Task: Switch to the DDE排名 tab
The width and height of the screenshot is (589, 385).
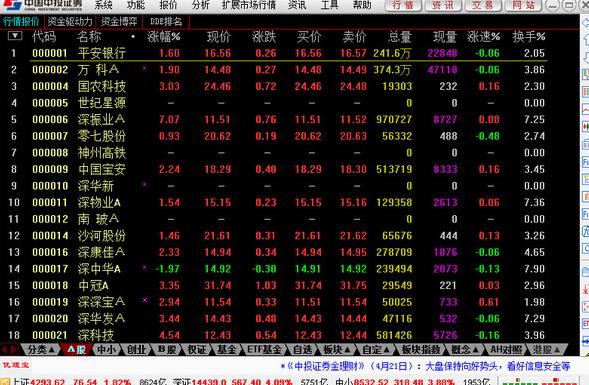Action: click(166, 22)
